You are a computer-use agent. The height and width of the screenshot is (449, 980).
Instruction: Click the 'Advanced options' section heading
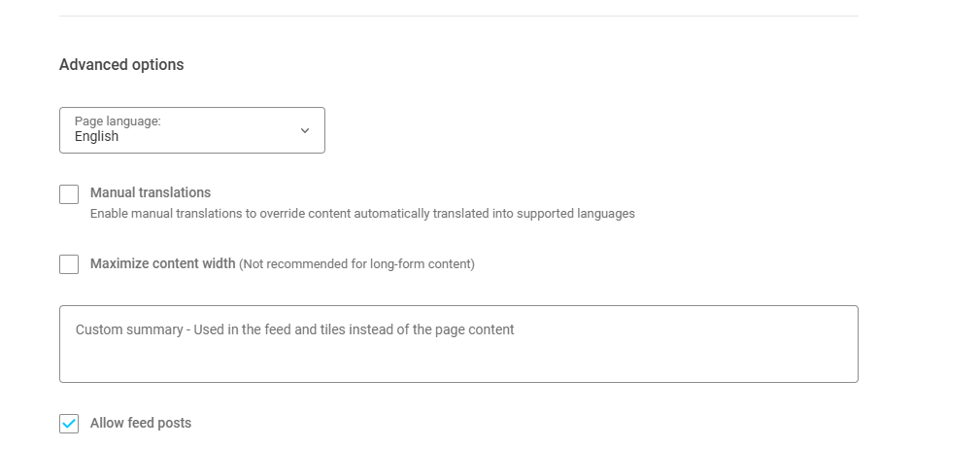click(x=121, y=65)
